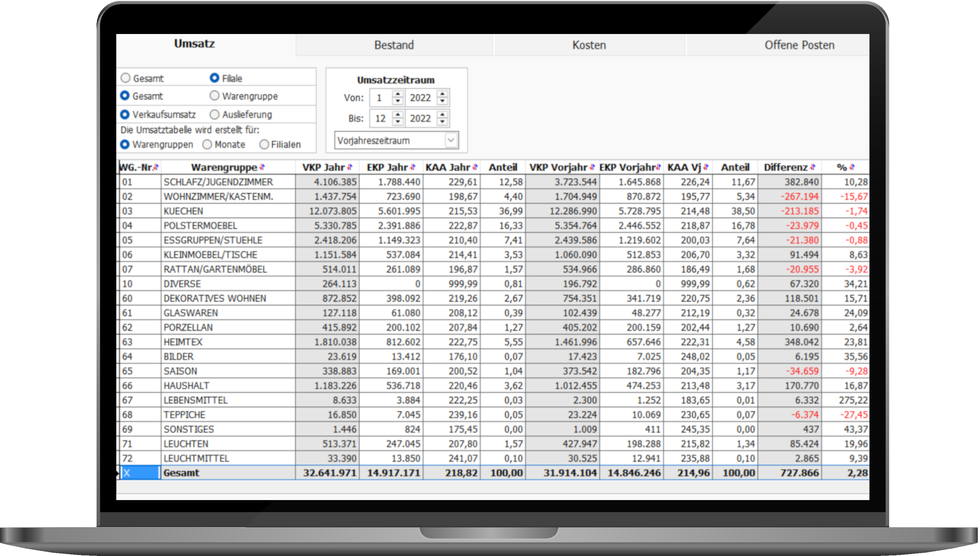The image size is (980, 556).
Task: Switch to the Bestand tab
Action: pyautogui.click(x=394, y=45)
